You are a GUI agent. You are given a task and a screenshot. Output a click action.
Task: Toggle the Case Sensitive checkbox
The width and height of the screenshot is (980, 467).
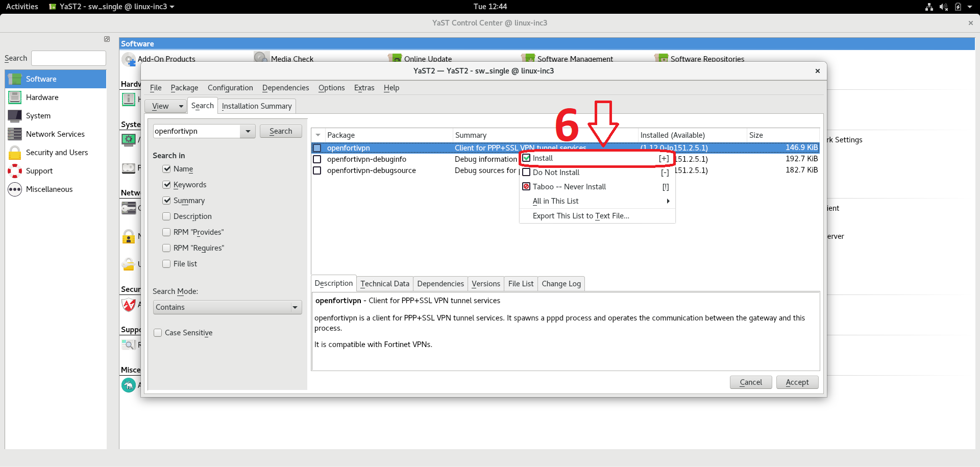coord(158,333)
